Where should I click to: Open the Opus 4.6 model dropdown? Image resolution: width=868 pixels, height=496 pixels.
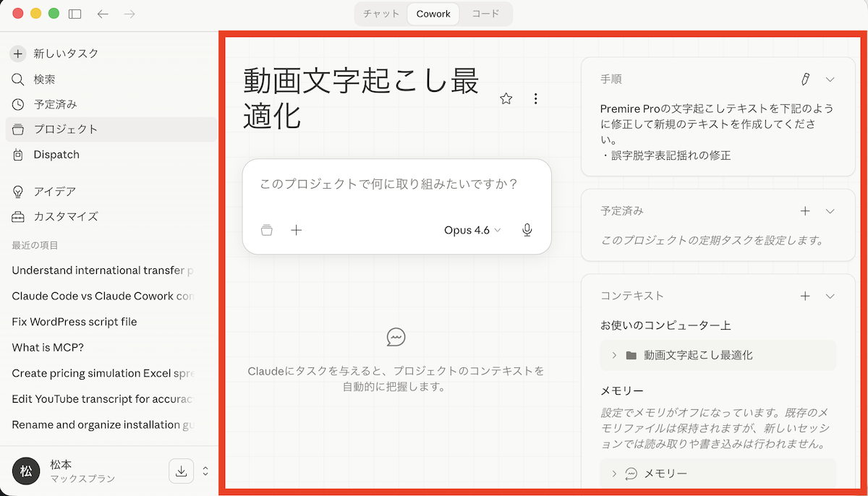[472, 230]
